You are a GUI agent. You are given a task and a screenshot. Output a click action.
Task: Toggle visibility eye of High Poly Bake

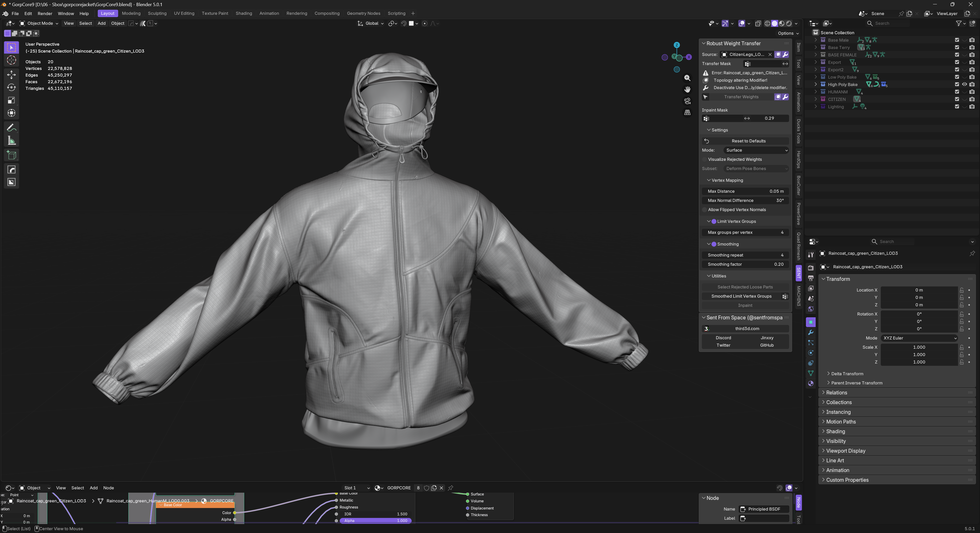(x=964, y=84)
